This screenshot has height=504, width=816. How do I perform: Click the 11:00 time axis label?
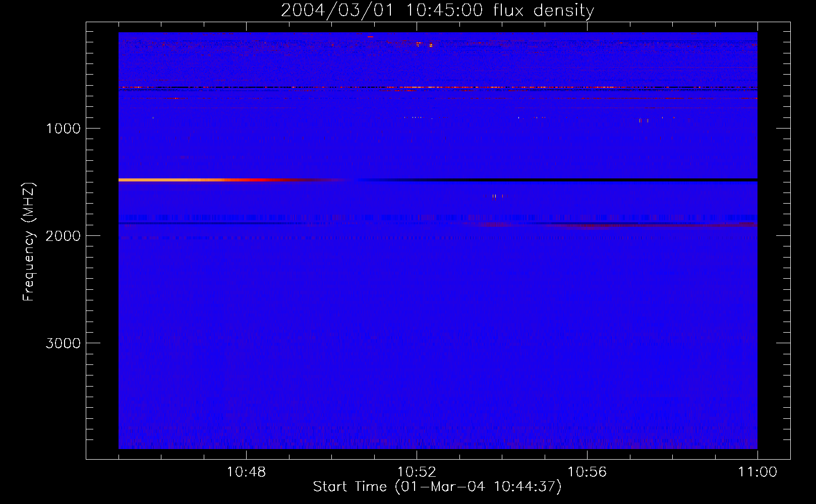pyautogui.click(x=757, y=472)
